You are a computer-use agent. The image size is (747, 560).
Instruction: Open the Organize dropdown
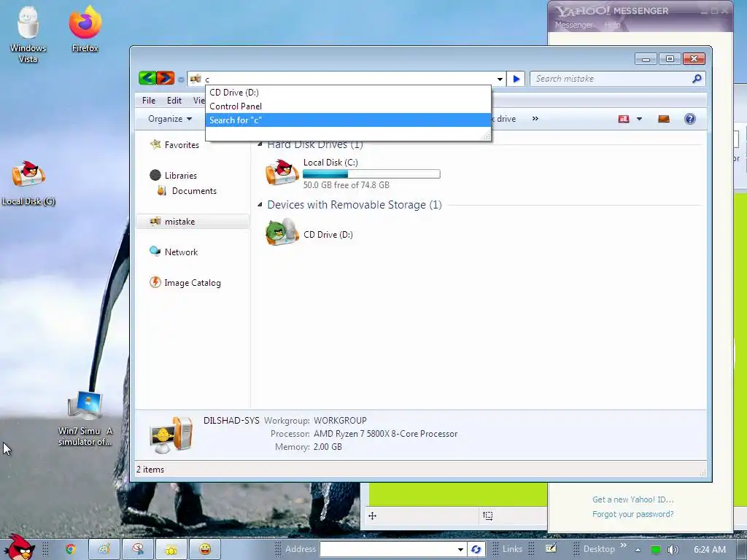point(170,119)
